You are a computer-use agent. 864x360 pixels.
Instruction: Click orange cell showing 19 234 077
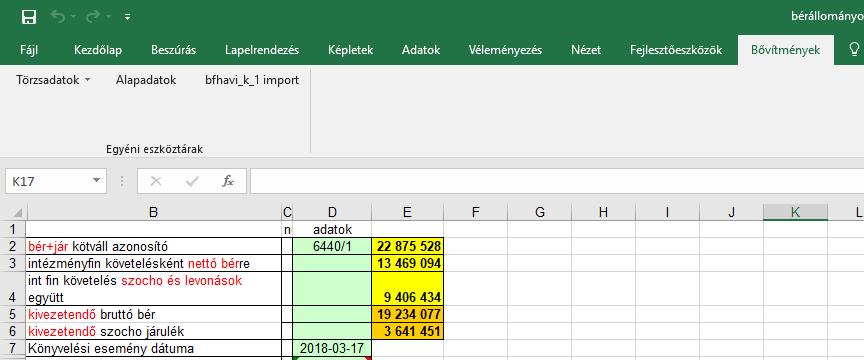point(408,314)
